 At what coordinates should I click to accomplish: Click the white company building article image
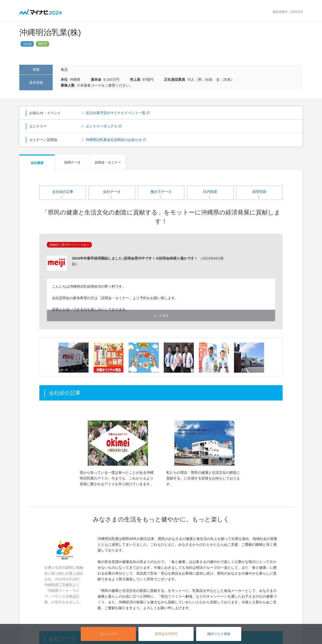coord(204,443)
